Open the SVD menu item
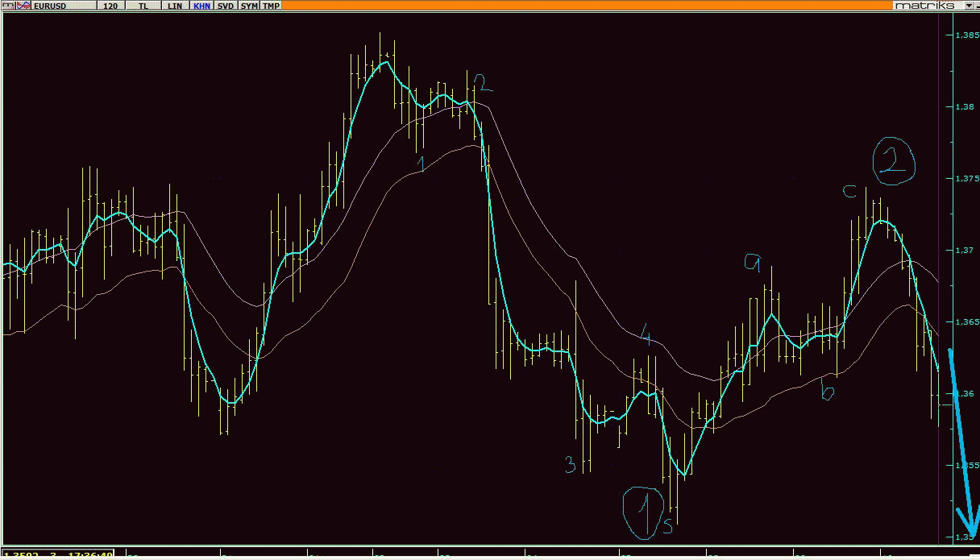Viewport: 980px width, 560px height. tap(226, 6)
